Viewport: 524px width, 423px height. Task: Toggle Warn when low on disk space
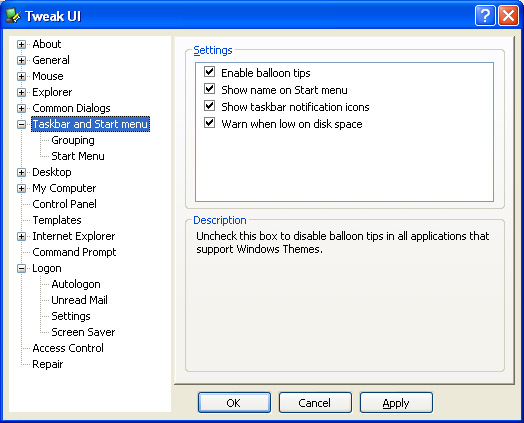pyautogui.click(x=210, y=123)
